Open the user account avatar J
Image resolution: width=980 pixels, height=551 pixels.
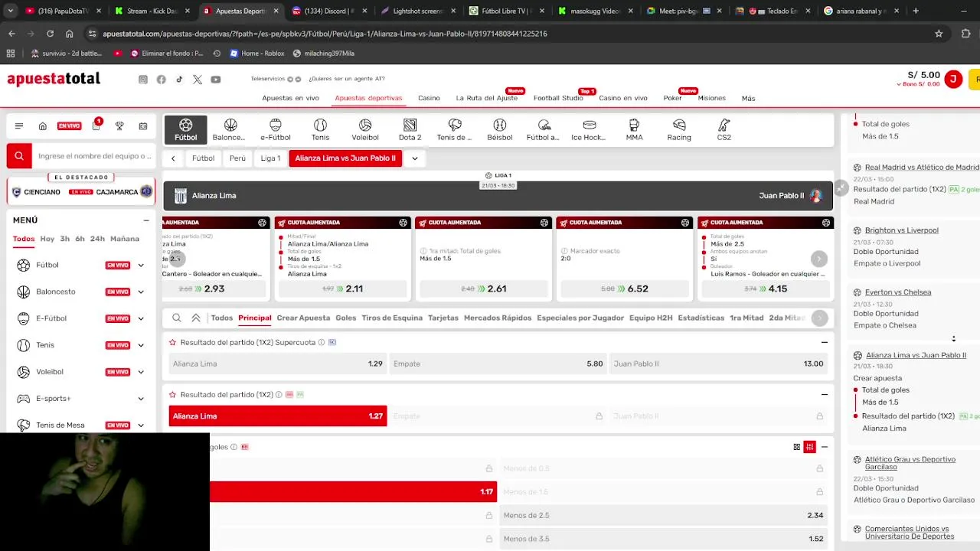point(953,79)
